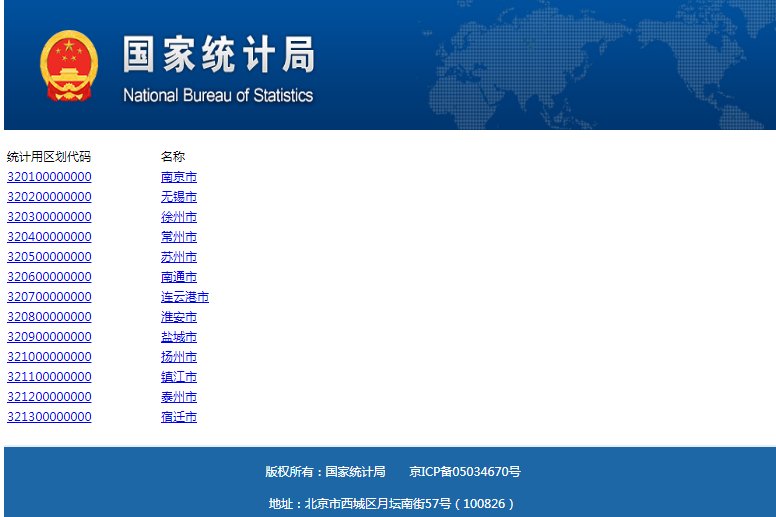This screenshot has height=517, width=776.
Task: Open the 常州市 link
Action: coord(179,236)
